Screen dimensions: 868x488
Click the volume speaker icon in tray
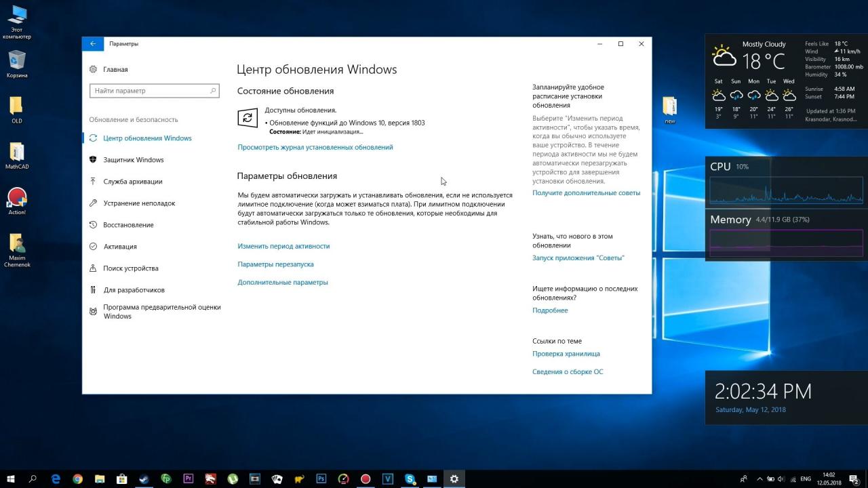click(781, 479)
